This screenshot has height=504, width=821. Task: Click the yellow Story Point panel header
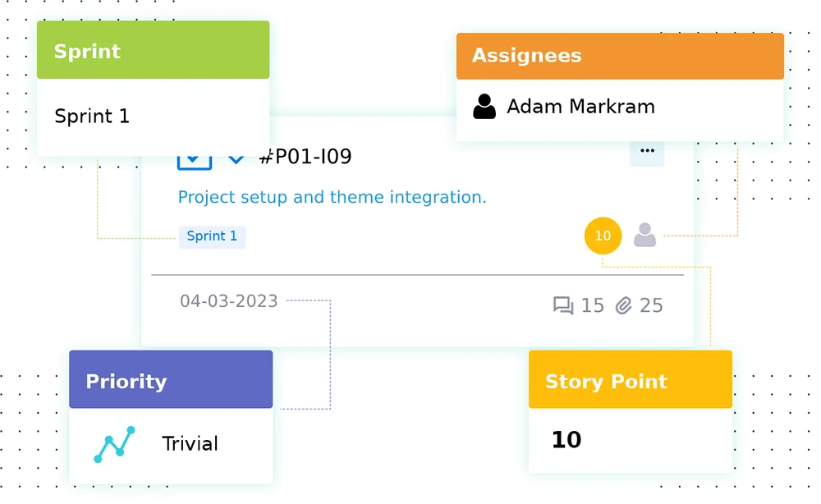click(630, 381)
